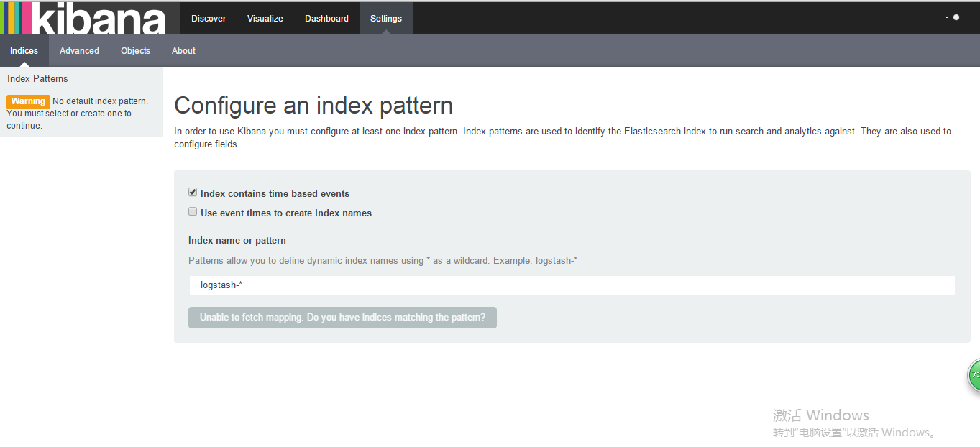The height and width of the screenshot is (447, 980).
Task: Switch to the Visualize tab
Action: (265, 18)
